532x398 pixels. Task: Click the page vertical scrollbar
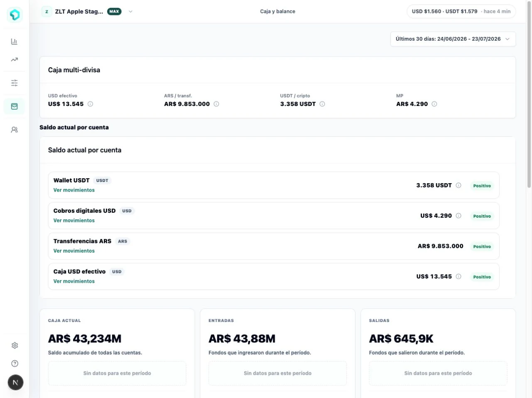click(529, 96)
